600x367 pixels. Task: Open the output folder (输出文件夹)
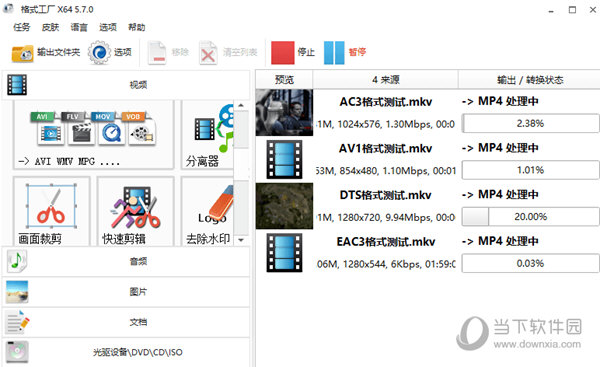click(x=46, y=52)
